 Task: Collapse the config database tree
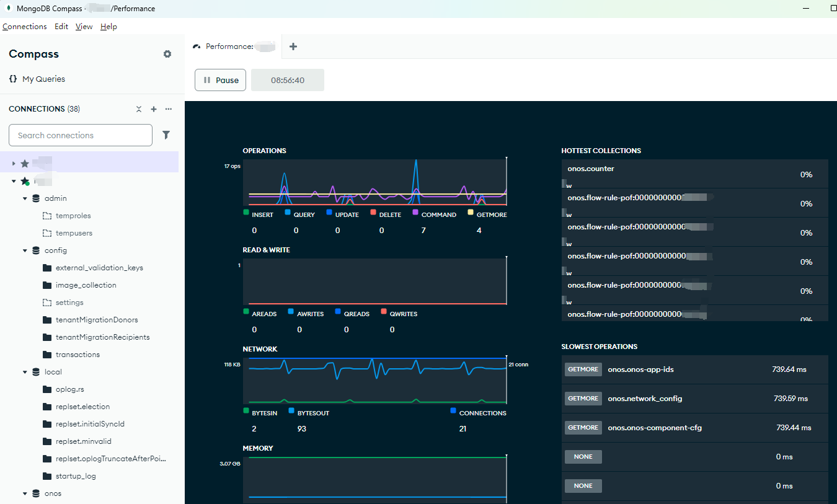tap(25, 250)
